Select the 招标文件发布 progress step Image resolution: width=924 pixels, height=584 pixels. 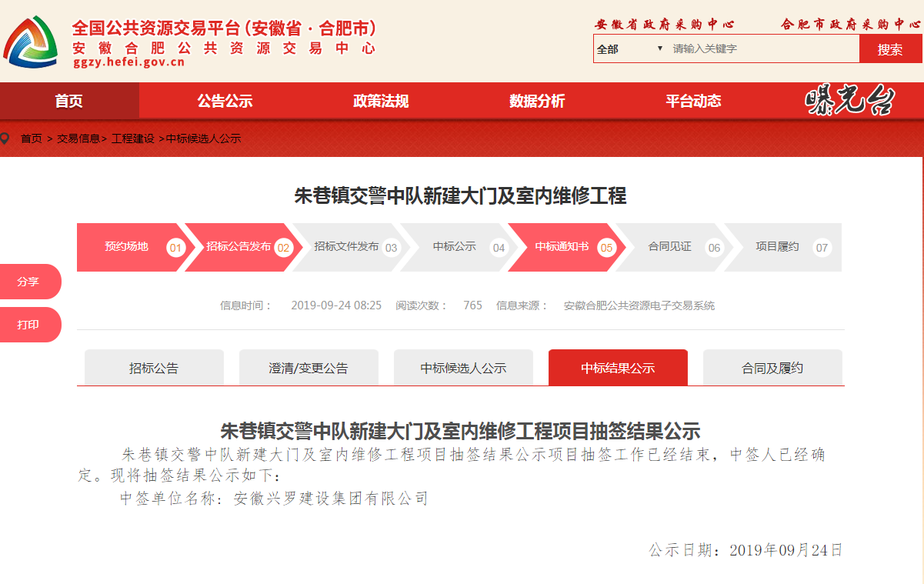tap(346, 247)
